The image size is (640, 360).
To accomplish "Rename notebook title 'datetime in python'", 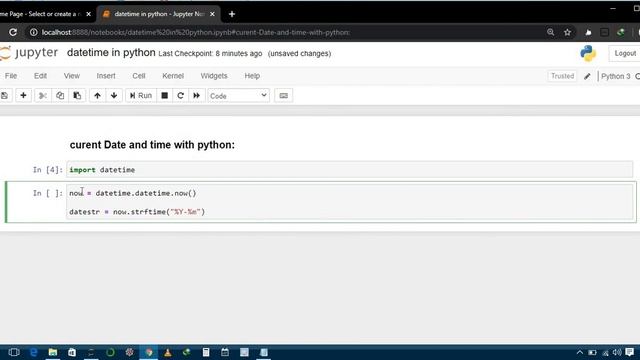I will (111, 53).
